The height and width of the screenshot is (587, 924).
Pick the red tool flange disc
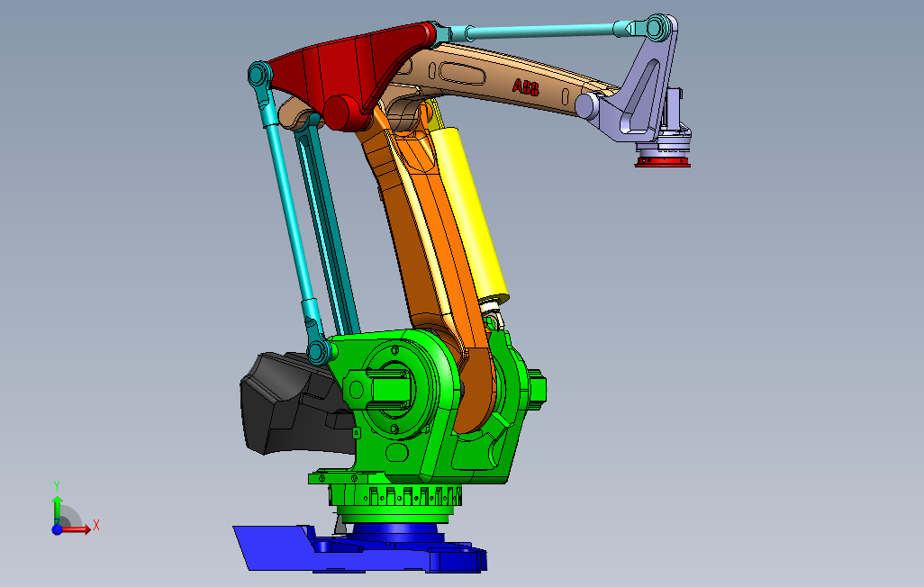[x=662, y=163]
